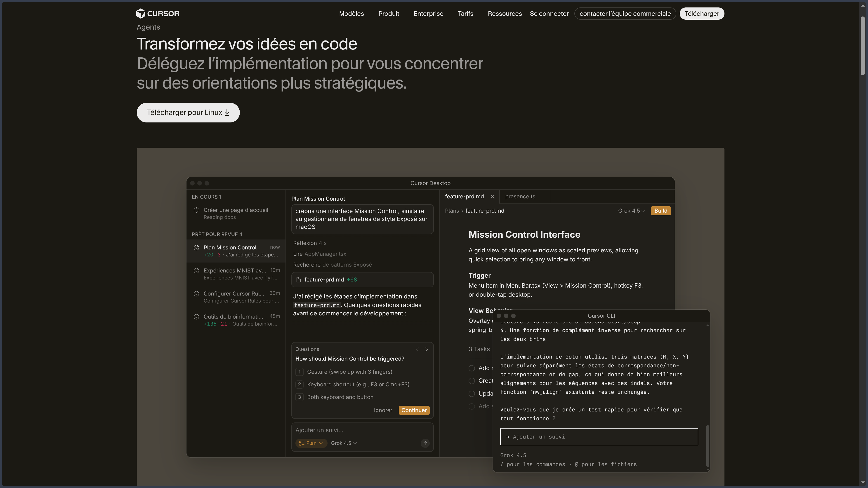Click the download arrow icon on Linux button
The width and height of the screenshot is (868, 488).
tap(227, 113)
